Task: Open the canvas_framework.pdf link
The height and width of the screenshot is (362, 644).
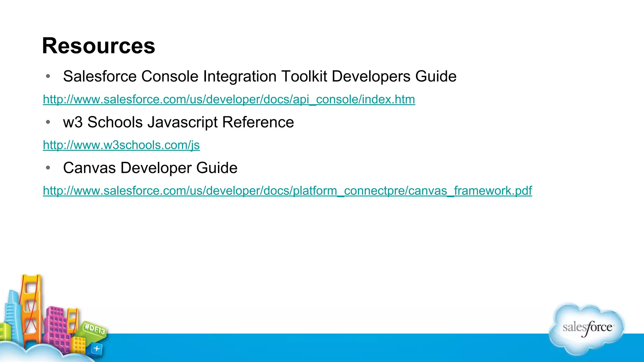Action: (287, 191)
